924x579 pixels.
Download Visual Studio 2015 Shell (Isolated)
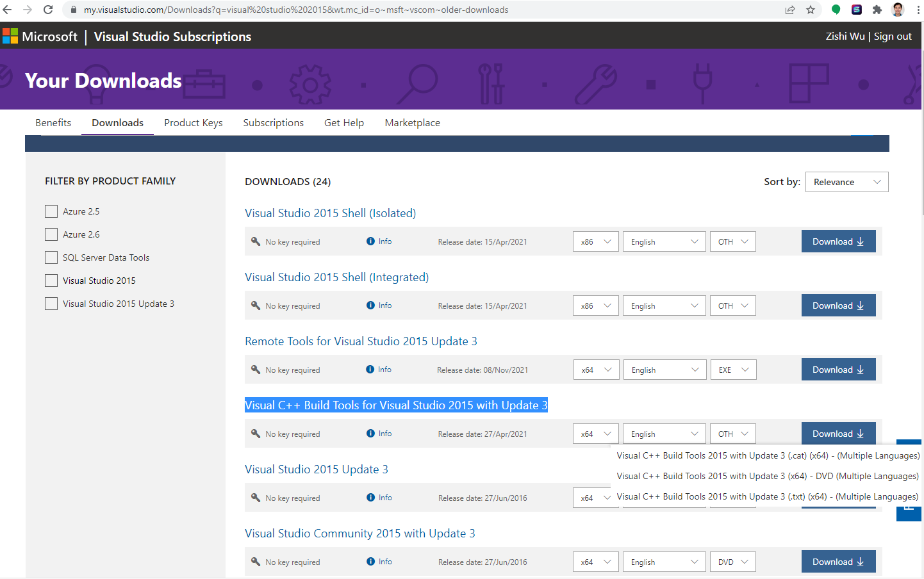[x=838, y=241]
